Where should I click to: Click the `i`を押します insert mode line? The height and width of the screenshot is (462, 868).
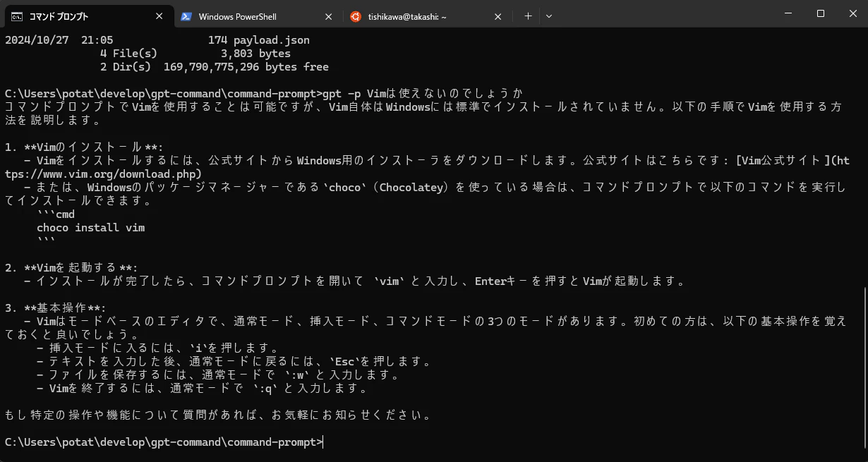[157, 348]
